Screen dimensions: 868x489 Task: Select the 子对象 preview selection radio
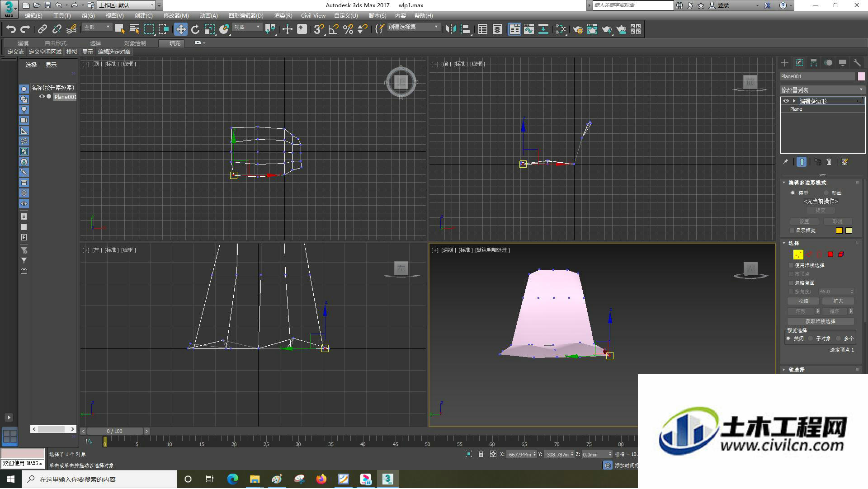click(x=811, y=339)
